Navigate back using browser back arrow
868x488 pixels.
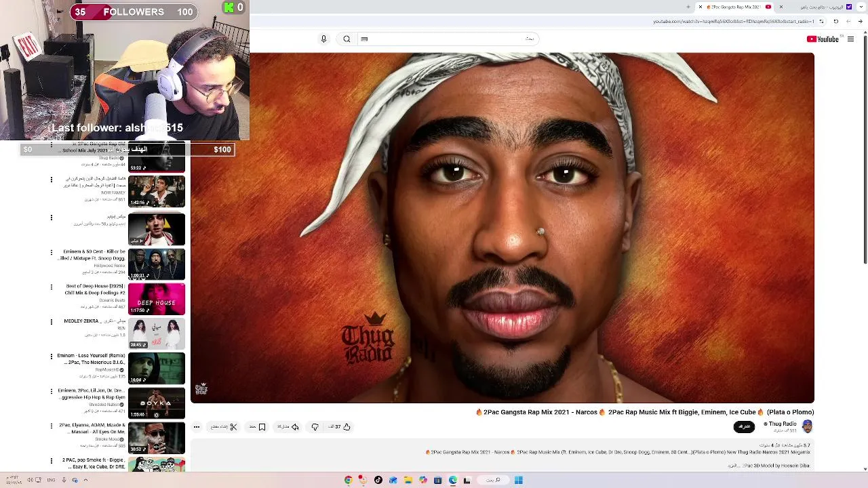point(861,21)
